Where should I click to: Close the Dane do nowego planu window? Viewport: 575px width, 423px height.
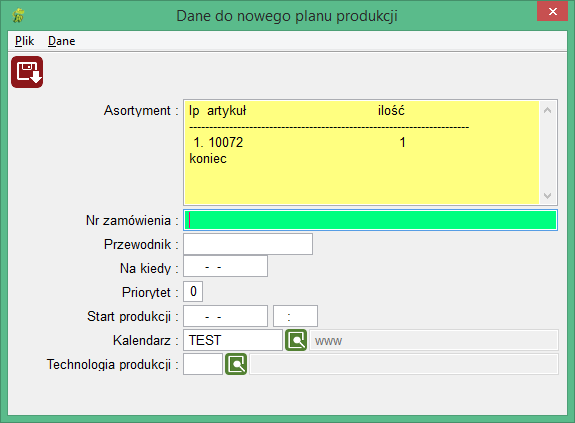(x=552, y=11)
